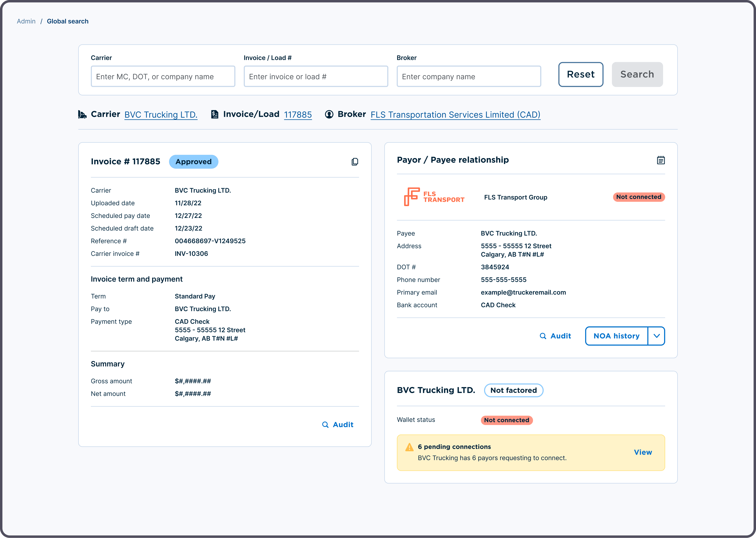Click the FLS Transport Group name

[516, 197]
